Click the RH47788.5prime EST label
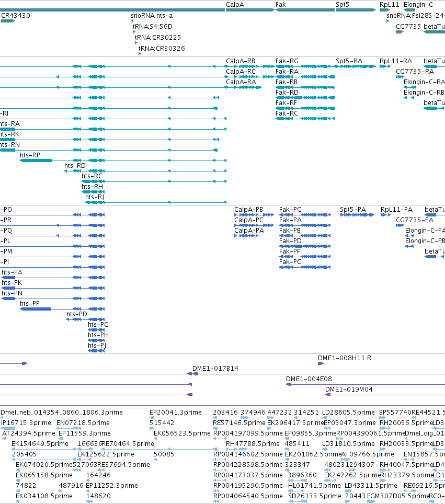The width and height of the screenshot is (445, 504). [x=253, y=443]
